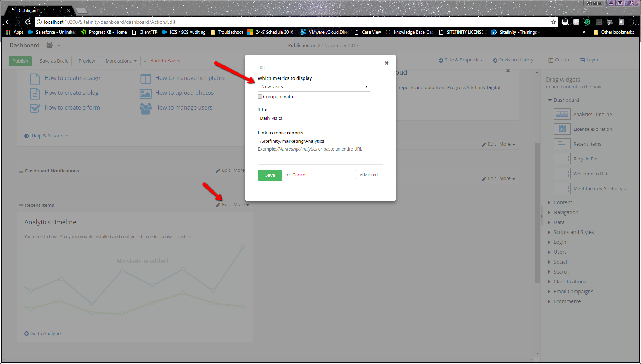Expand the Navigation widgets section
This screenshot has height=364, width=641.
[x=563, y=212]
